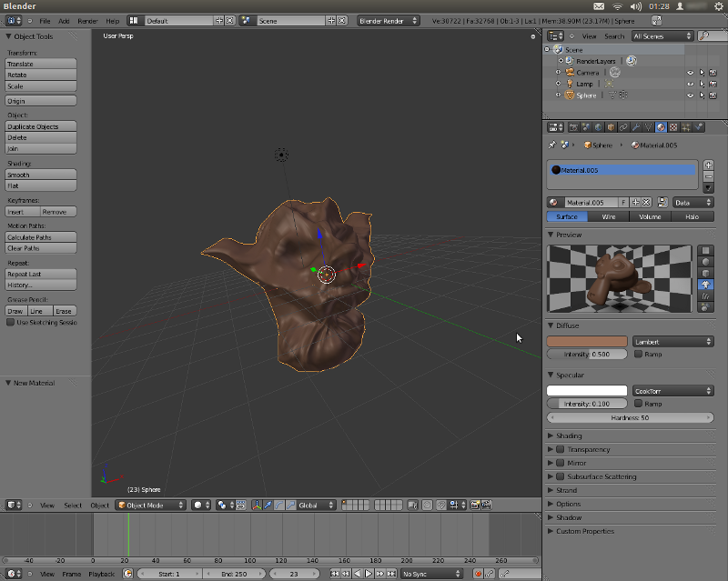728x581 pixels.
Task: Click the Duplicate Objects button
Action: pyautogui.click(x=41, y=126)
